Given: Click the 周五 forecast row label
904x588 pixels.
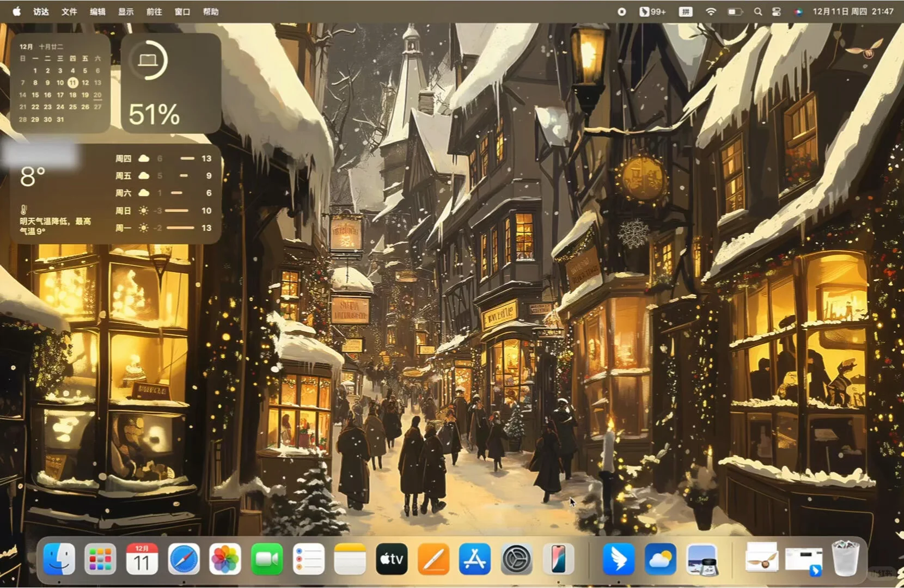Looking at the screenshot, I should [123, 176].
